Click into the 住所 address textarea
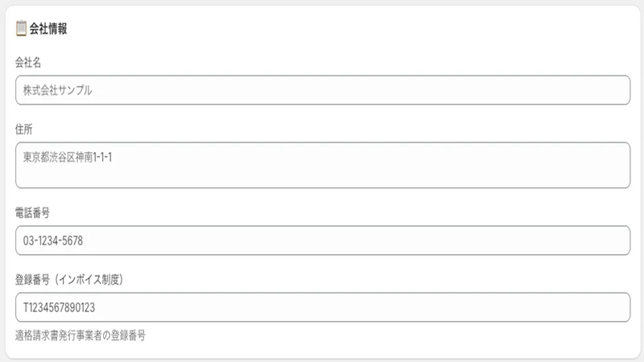Screen dimensions: 644x362 click(323, 165)
